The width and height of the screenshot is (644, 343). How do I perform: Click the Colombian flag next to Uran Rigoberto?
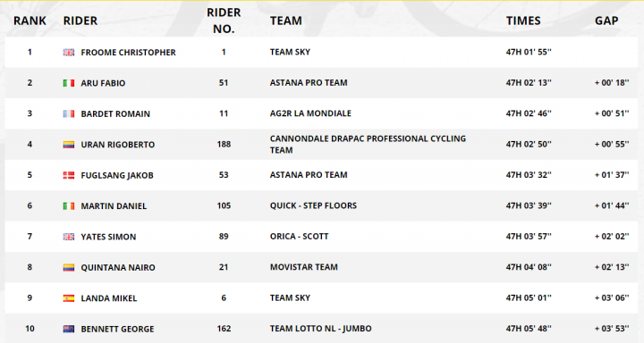(x=69, y=145)
